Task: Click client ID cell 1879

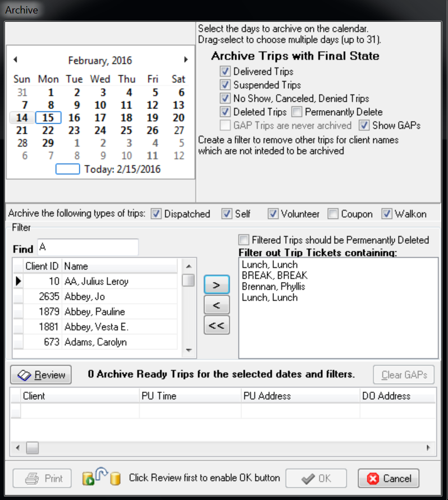Action: point(43,312)
